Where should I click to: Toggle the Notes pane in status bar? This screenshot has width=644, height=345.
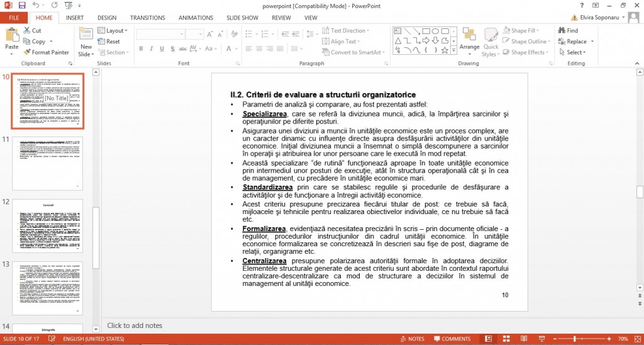[412, 339]
